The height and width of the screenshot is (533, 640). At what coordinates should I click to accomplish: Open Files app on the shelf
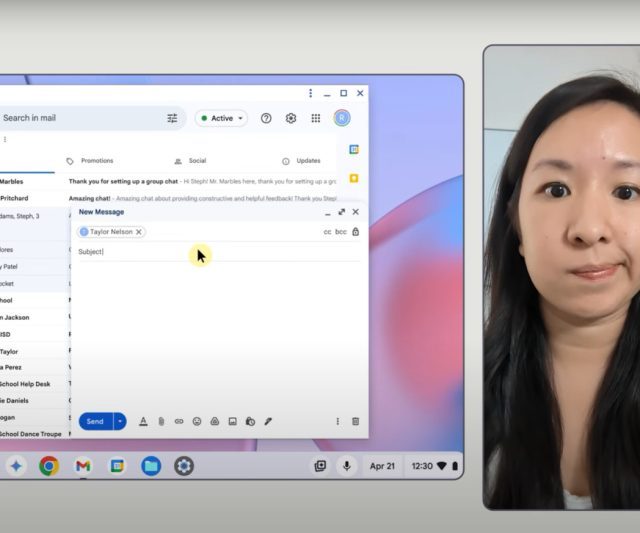151,466
